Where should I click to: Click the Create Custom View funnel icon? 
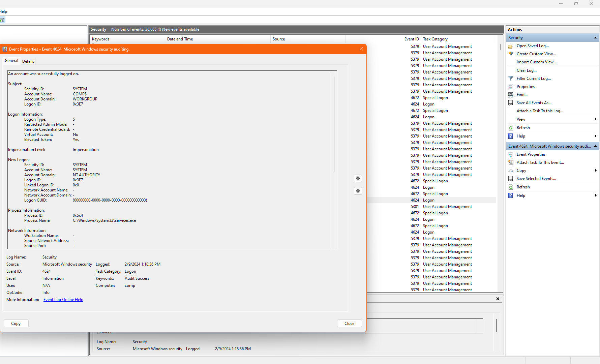tap(511, 54)
